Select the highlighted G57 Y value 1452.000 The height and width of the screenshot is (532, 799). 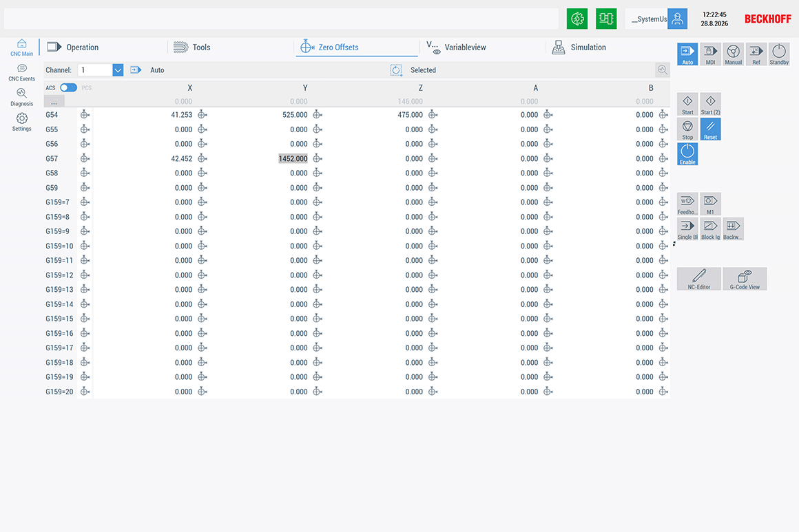coord(293,159)
